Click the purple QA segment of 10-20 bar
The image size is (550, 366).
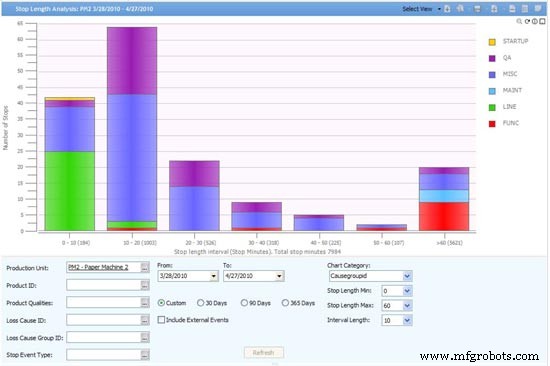[x=132, y=61]
